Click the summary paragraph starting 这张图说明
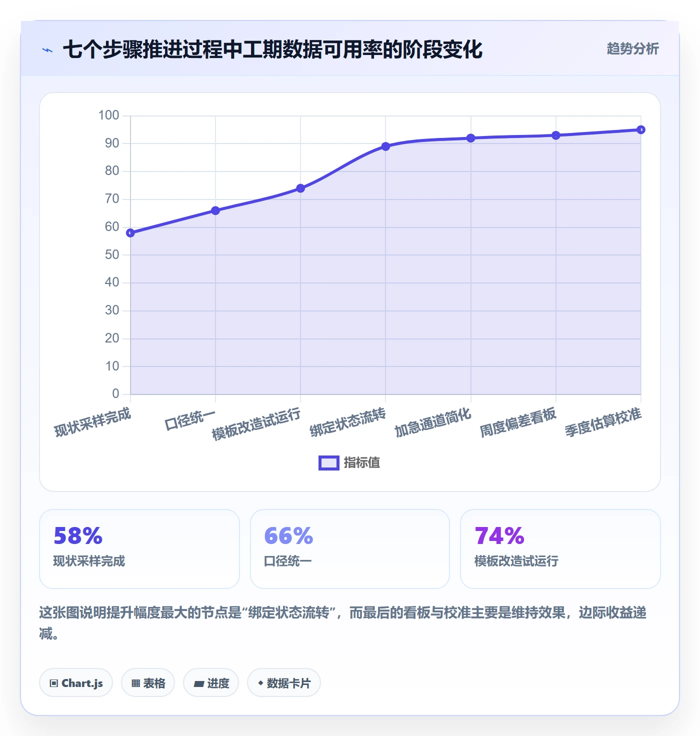This screenshot has height=736, width=700. 343,623
